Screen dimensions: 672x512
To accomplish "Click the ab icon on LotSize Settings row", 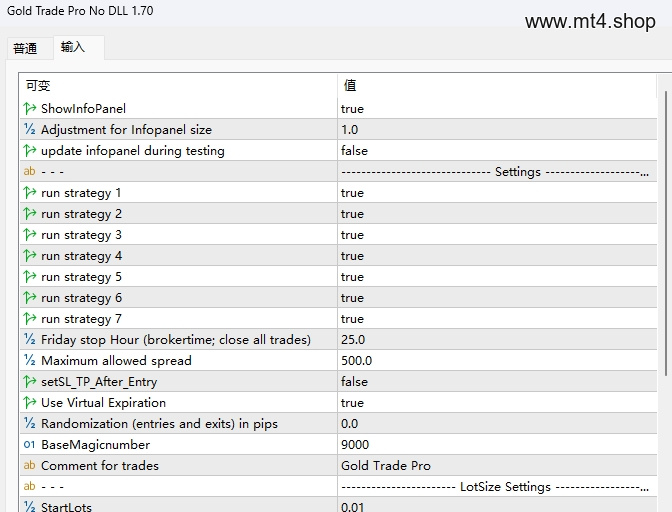I will coord(30,486).
